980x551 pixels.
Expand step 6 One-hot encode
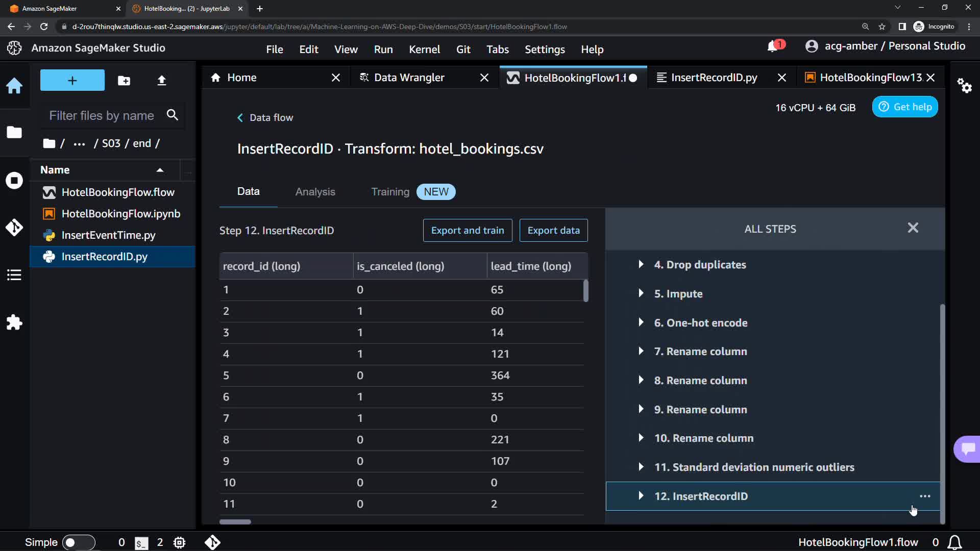(641, 322)
